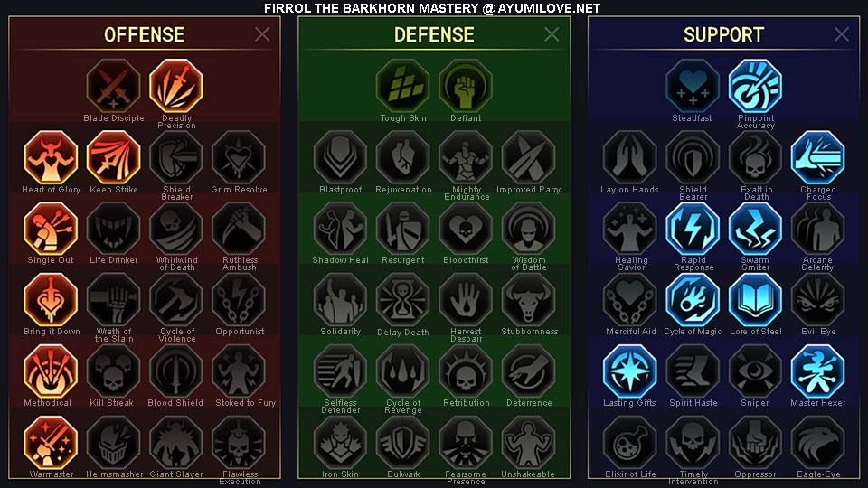Click the Tough Skin mastery icon
This screenshot has height=488, width=868.
pyautogui.click(x=403, y=87)
